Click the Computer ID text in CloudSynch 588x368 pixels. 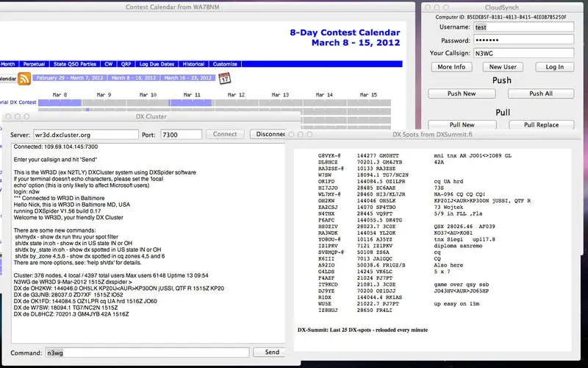pos(501,17)
